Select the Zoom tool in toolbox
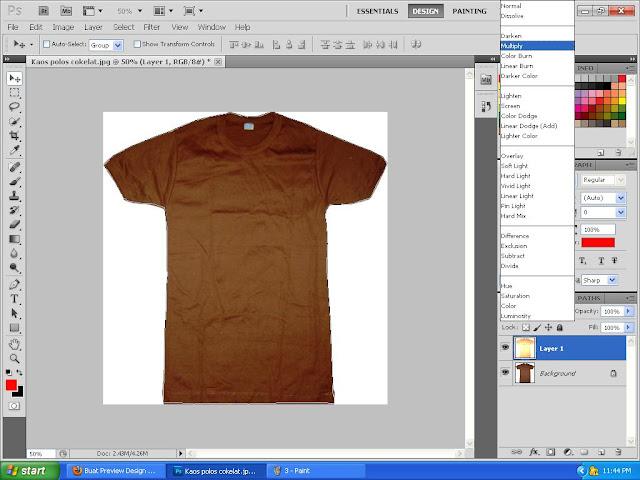Viewport: 640px width, 480px height. (x=15, y=358)
